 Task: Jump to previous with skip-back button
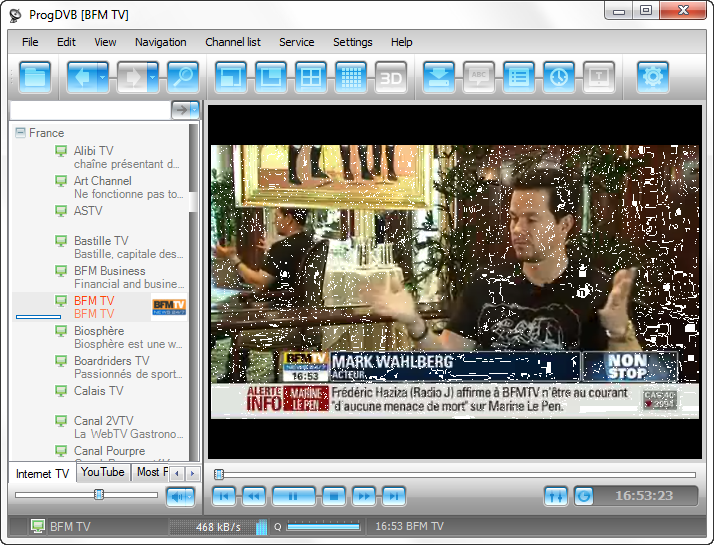click(224, 496)
